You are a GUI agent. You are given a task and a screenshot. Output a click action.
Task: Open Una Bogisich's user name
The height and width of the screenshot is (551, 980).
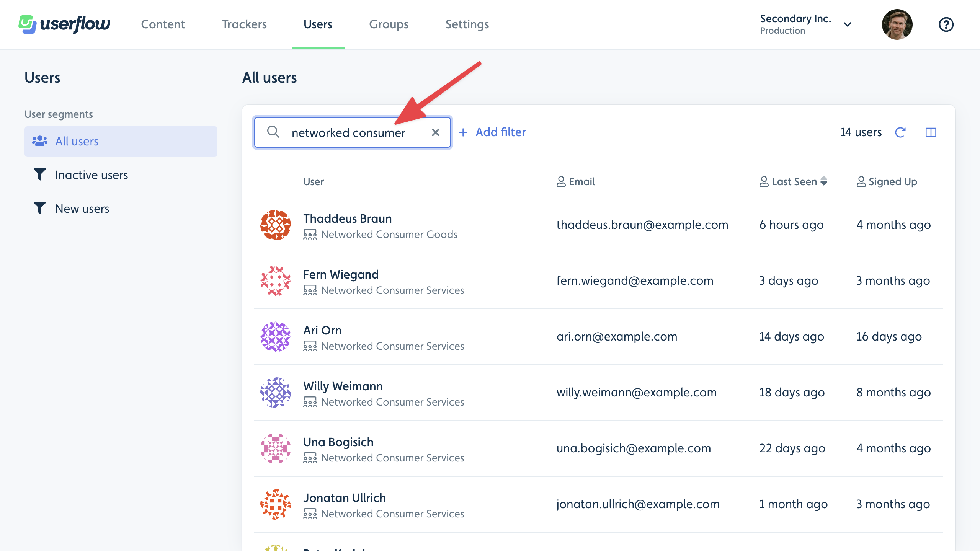(338, 442)
